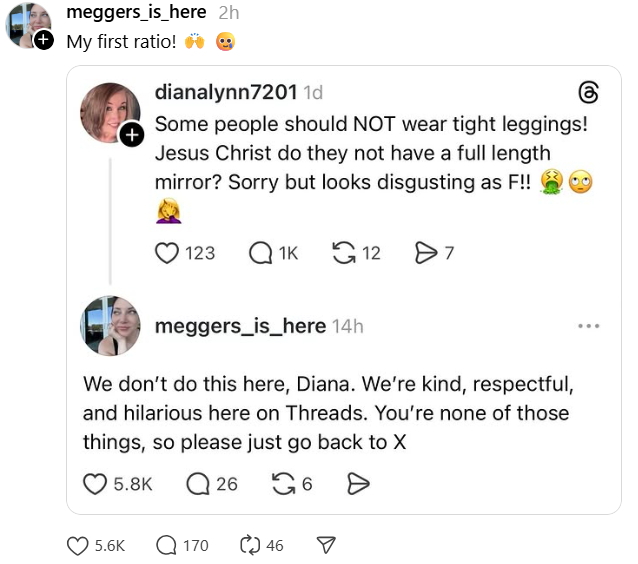Follow meggers_is_here via top avatar plus badge
Viewport: 638px width, 564px height.
[x=42, y=41]
